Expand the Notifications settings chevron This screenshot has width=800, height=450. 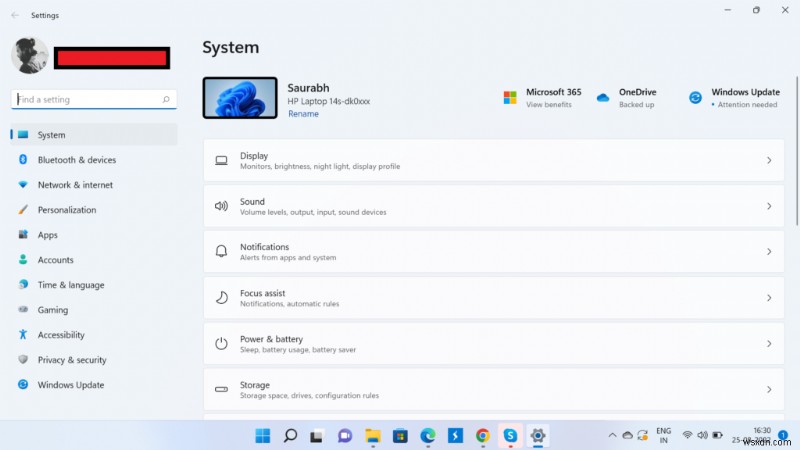point(769,252)
